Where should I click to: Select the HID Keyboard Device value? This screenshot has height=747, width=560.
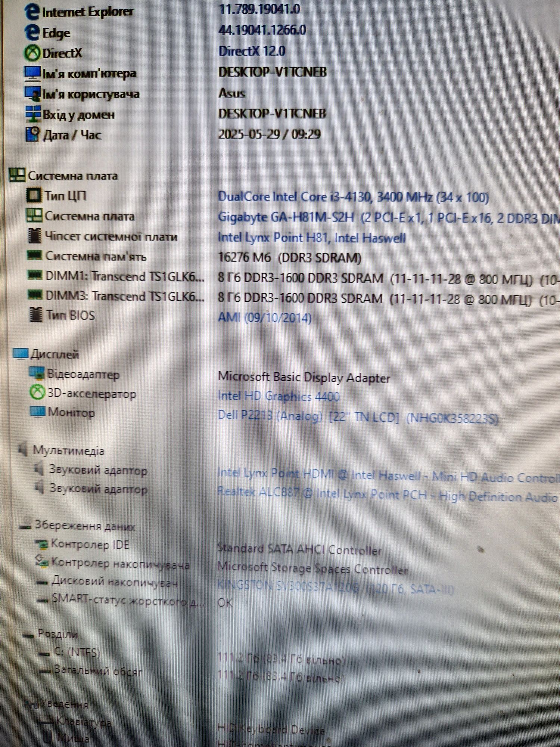tap(271, 729)
